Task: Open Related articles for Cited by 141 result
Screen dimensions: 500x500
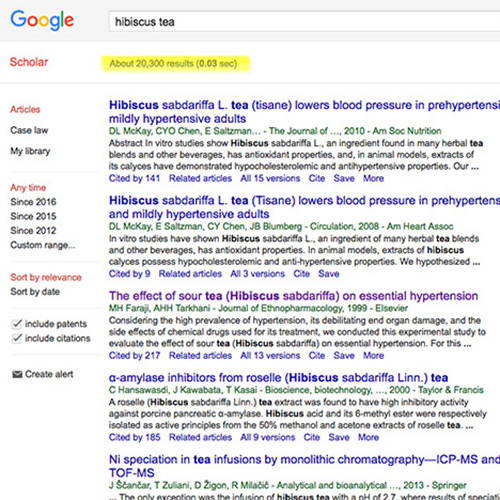Action: pos(200,178)
